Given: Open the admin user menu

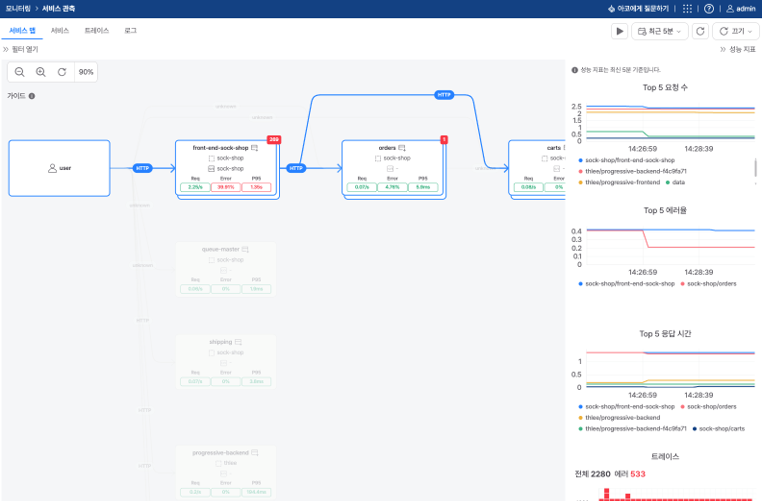Looking at the screenshot, I should [x=741, y=9].
